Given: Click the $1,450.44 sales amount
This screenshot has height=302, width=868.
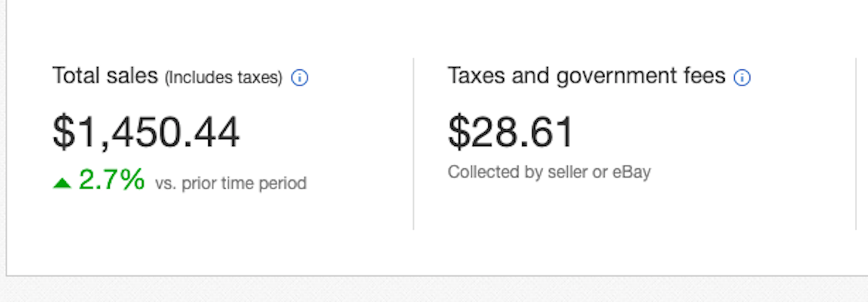Looking at the screenshot, I should (x=146, y=133).
